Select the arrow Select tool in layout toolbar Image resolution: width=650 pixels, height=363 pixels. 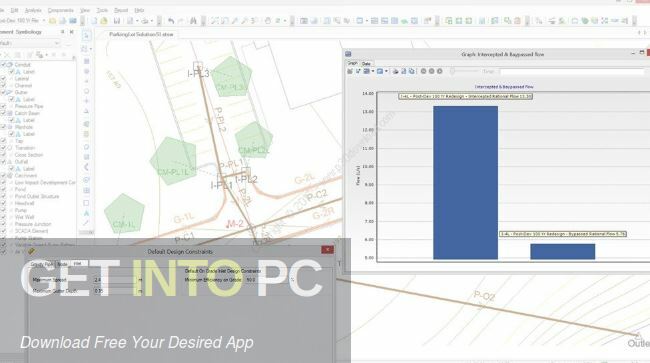click(86, 36)
